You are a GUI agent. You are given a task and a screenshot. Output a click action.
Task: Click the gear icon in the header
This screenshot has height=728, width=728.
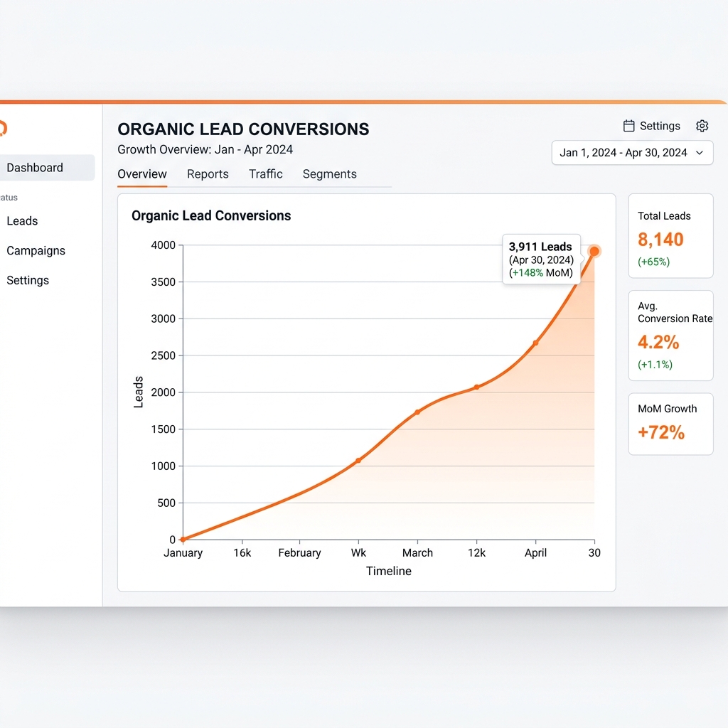702,126
